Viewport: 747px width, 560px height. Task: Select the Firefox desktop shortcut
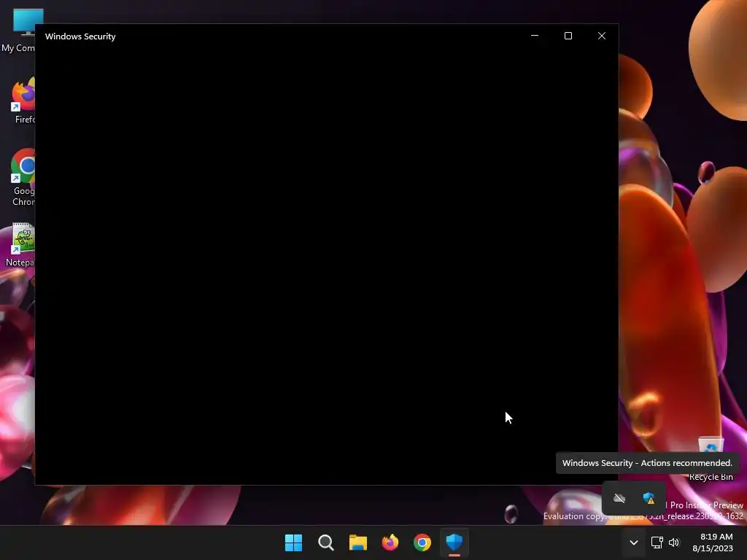pyautogui.click(x=22, y=101)
